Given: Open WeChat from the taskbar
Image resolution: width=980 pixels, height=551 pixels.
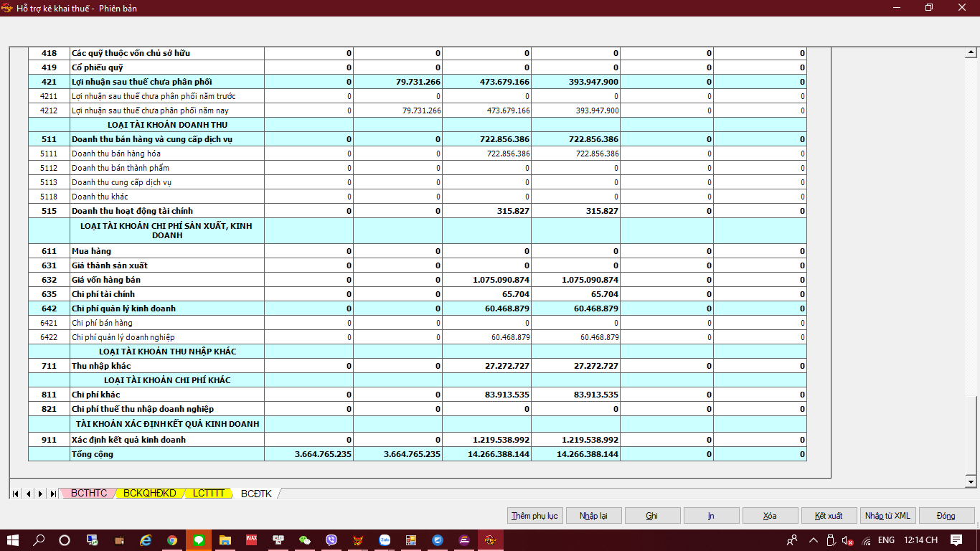Looking at the screenshot, I should click(305, 540).
